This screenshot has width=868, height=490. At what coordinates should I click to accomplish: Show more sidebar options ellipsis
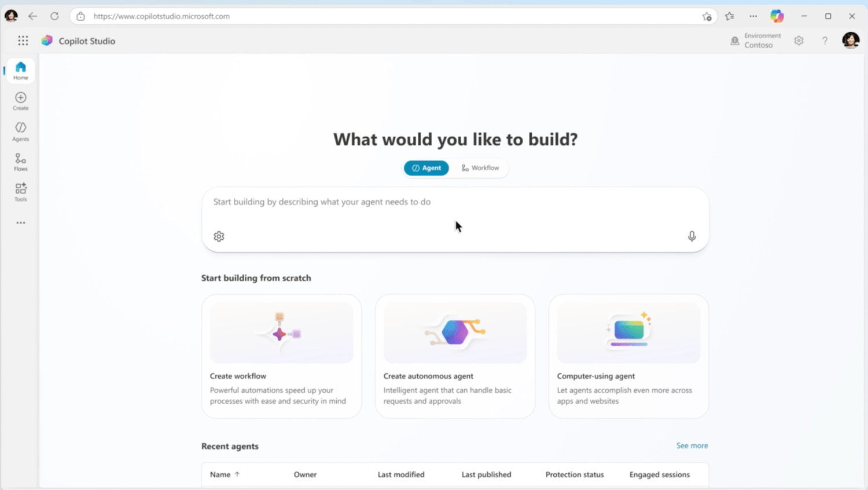click(21, 223)
